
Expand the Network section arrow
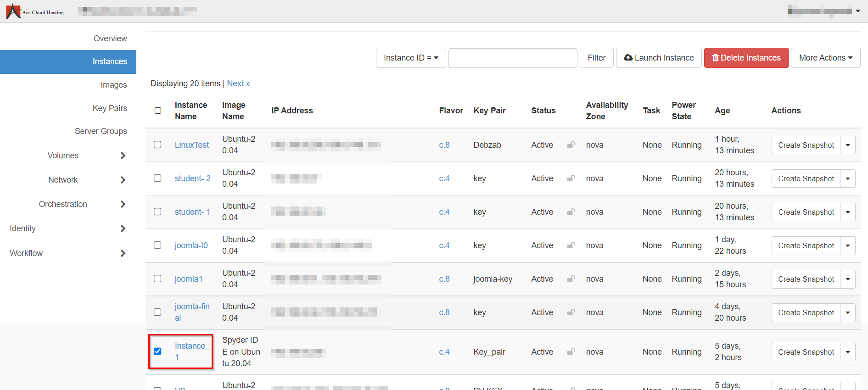[x=123, y=180]
